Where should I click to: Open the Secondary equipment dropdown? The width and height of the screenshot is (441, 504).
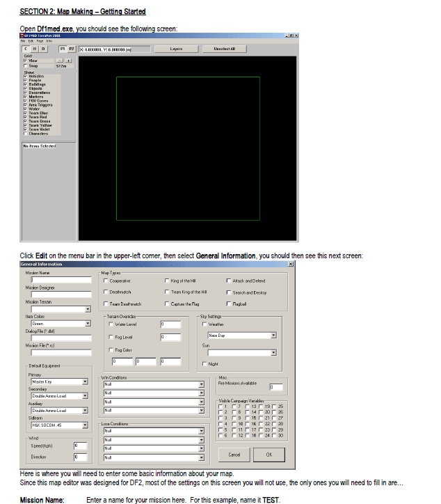pos(85,396)
